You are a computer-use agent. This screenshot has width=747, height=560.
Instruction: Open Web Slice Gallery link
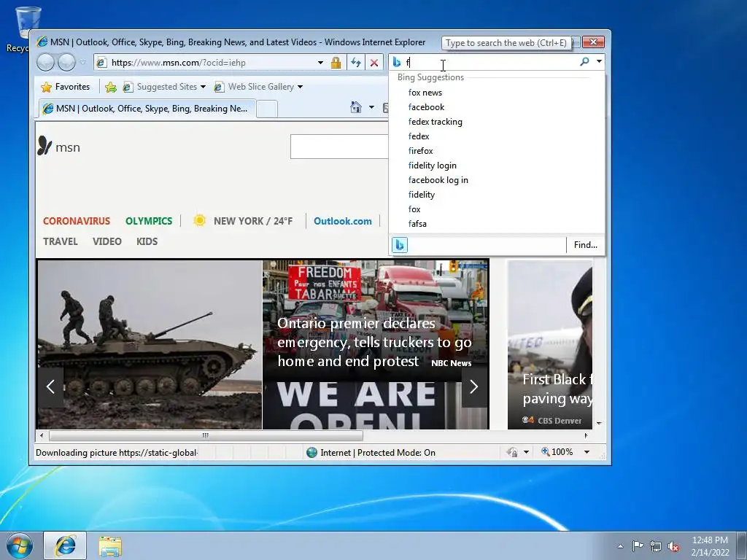[255, 87]
